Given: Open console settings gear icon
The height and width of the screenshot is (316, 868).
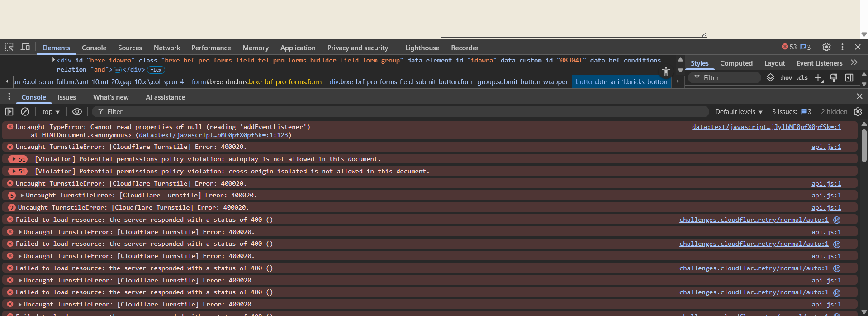Looking at the screenshot, I should point(858,112).
